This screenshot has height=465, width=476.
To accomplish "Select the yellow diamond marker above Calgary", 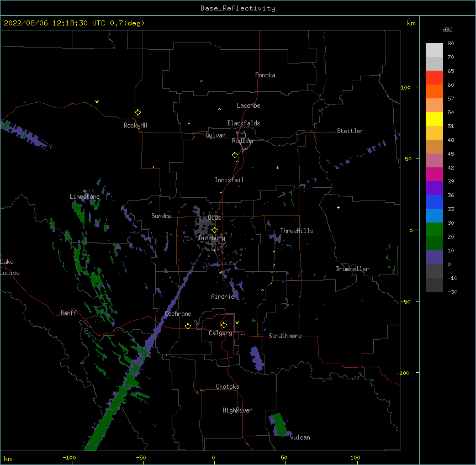I will (x=224, y=325).
